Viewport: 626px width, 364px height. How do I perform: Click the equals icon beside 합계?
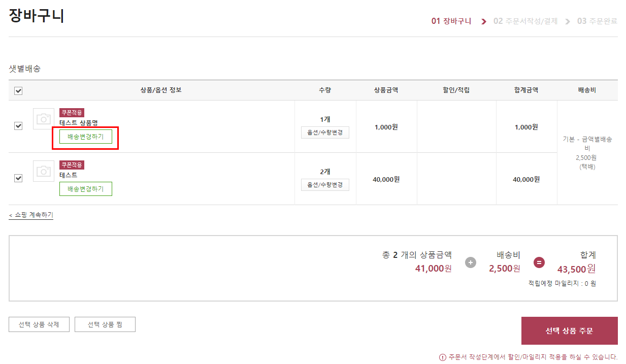pyautogui.click(x=539, y=262)
